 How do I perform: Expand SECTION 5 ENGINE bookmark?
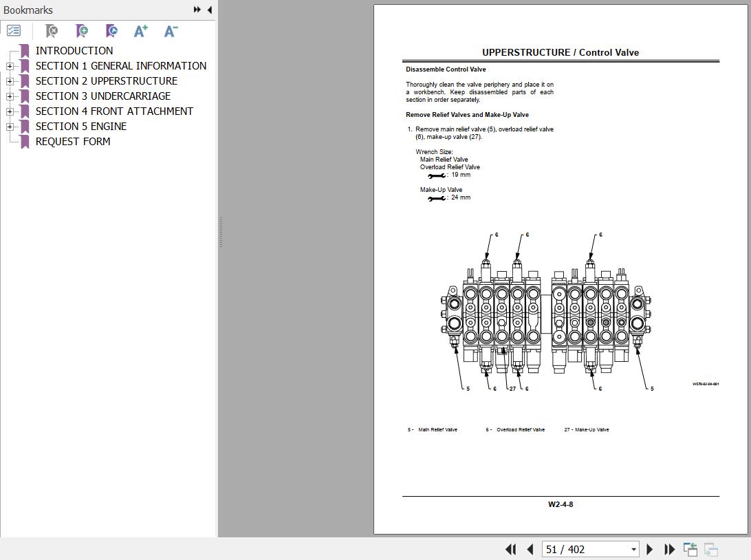[10, 127]
